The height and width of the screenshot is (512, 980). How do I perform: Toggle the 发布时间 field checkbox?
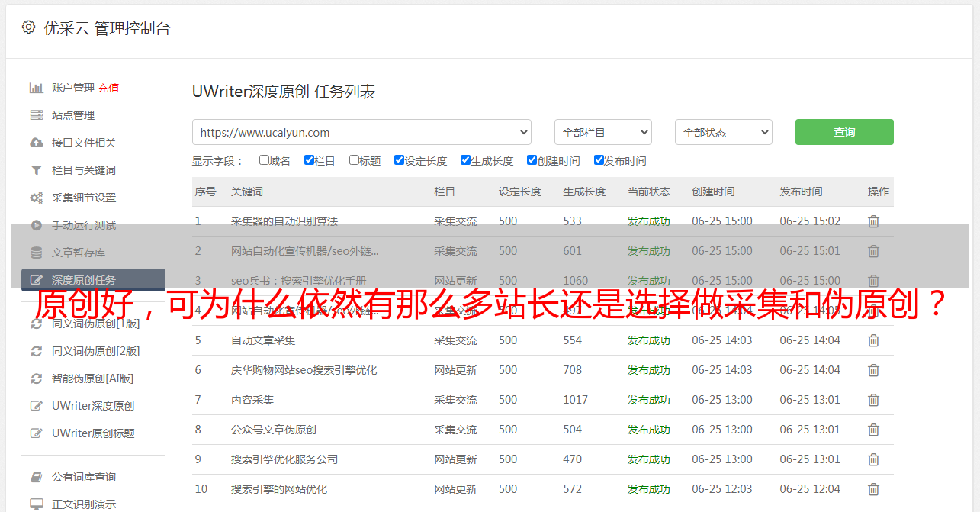(598, 160)
